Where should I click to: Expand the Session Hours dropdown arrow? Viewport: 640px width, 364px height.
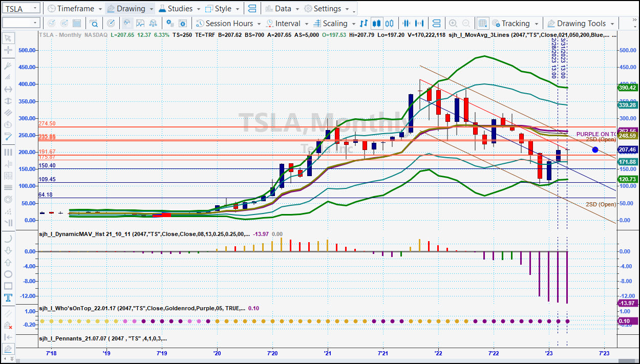[x=259, y=24]
